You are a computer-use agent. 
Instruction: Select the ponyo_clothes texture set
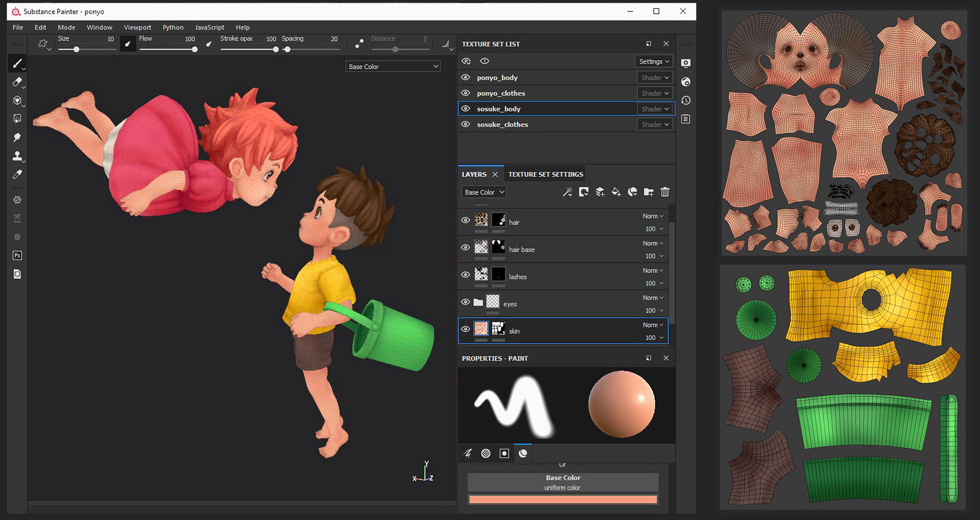coord(501,93)
